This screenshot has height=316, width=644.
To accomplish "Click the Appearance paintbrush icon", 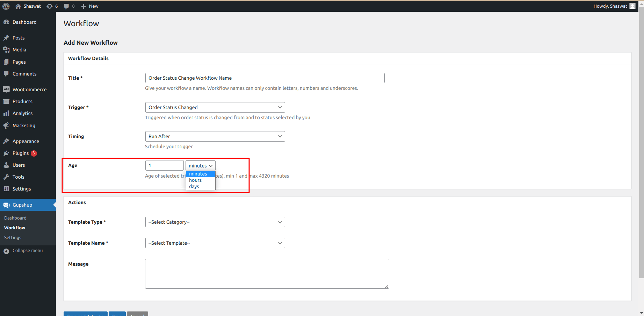I will [x=6, y=141].
